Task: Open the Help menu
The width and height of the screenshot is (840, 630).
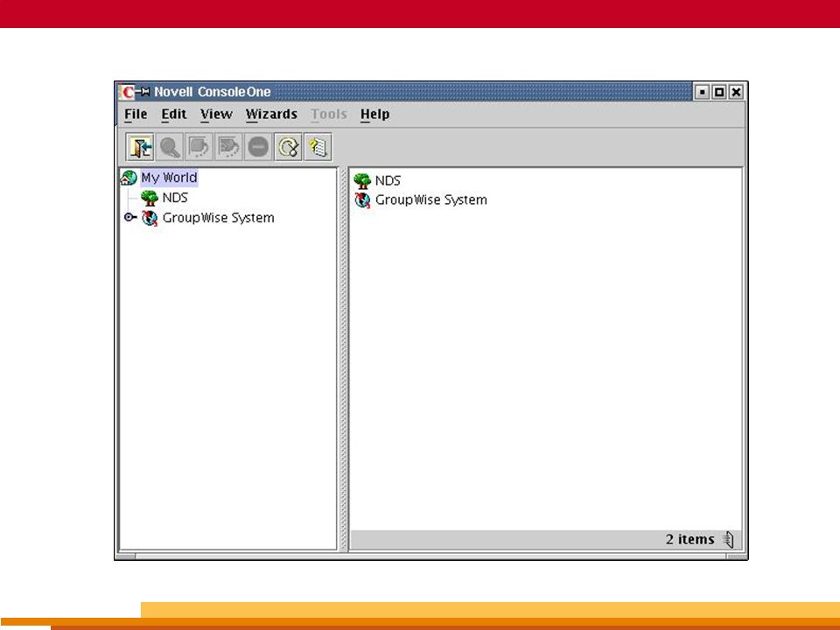Action: point(374,114)
